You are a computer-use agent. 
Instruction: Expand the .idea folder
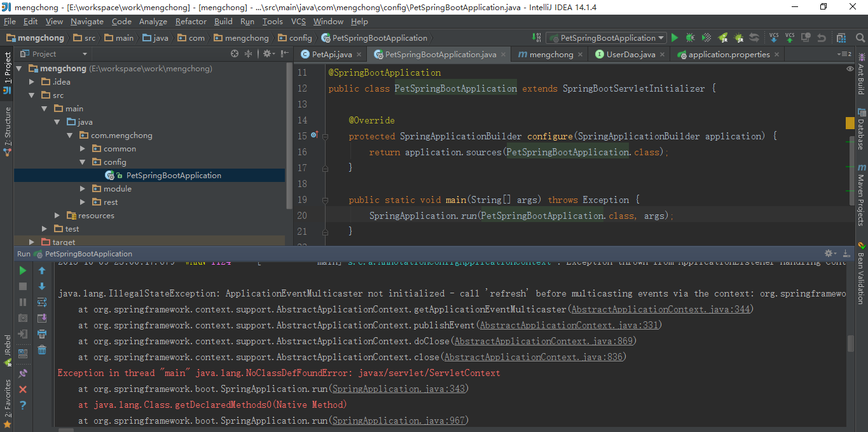point(32,82)
